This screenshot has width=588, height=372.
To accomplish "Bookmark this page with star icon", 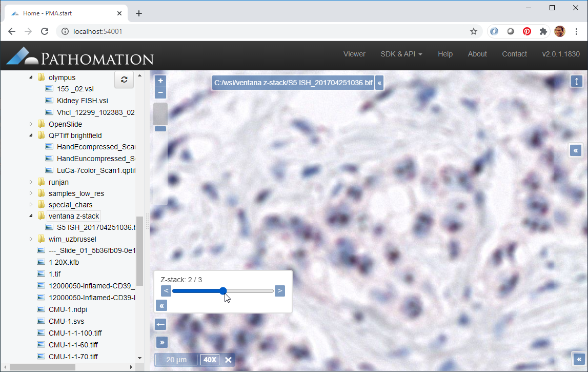I will click(x=474, y=31).
